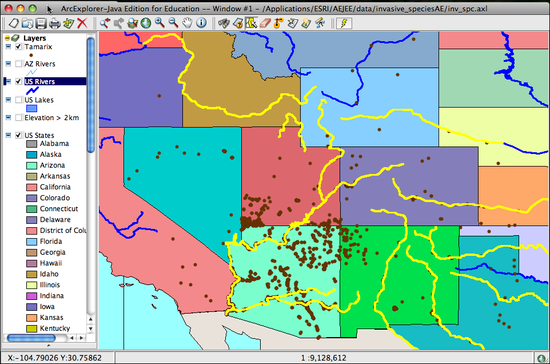Uncheck the US Rivers layer checkbox

tap(19, 81)
